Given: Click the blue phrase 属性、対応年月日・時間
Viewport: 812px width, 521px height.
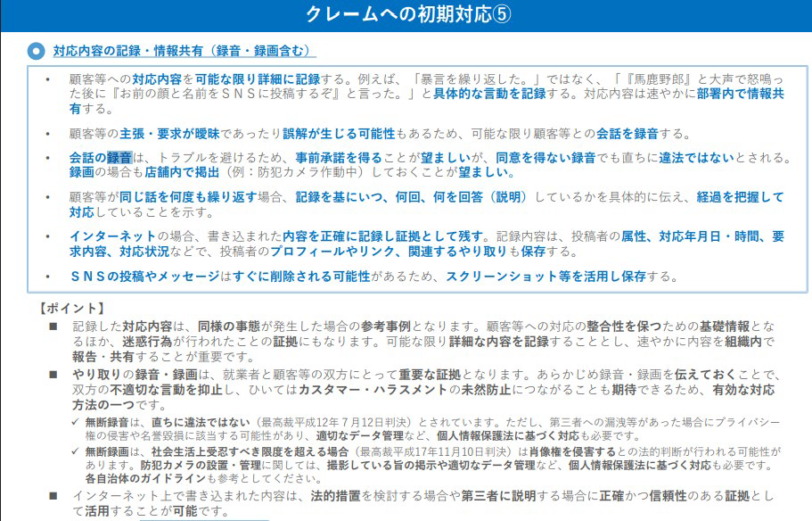Looking at the screenshot, I should pos(690,236).
